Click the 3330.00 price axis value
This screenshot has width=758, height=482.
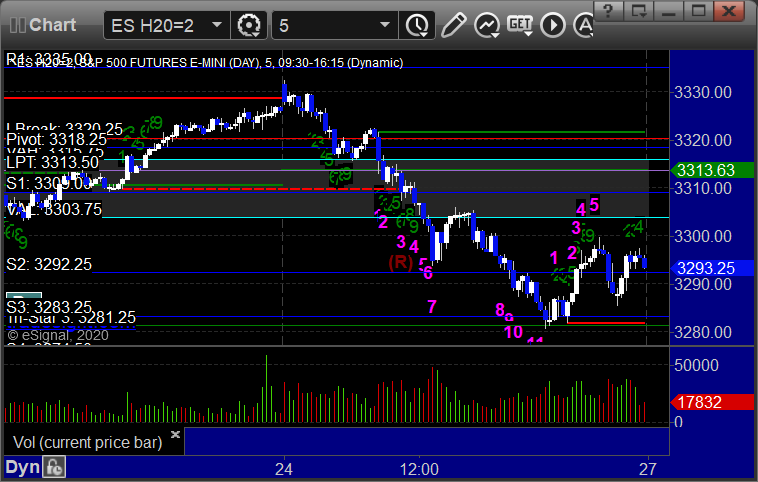coord(702,92)
